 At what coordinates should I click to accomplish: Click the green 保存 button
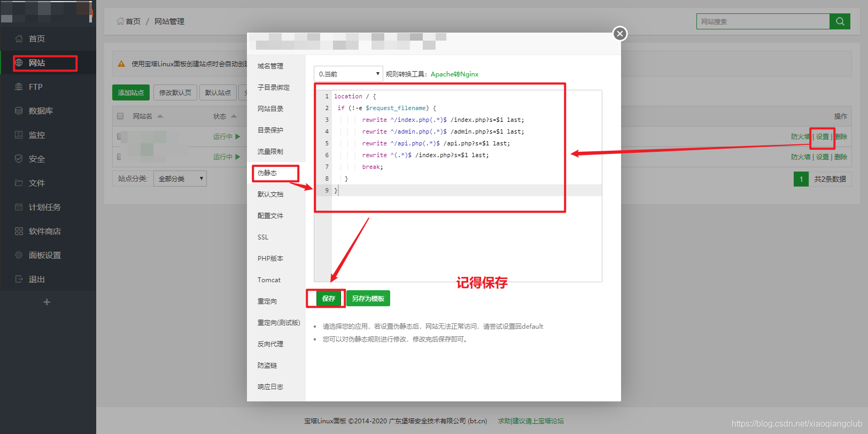click(329, 298)
